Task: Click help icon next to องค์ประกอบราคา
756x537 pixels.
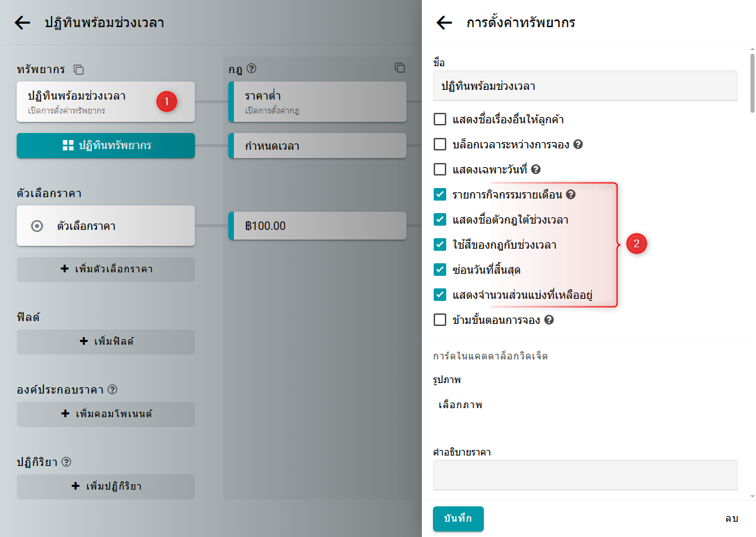Action: [x=112, y=389]
